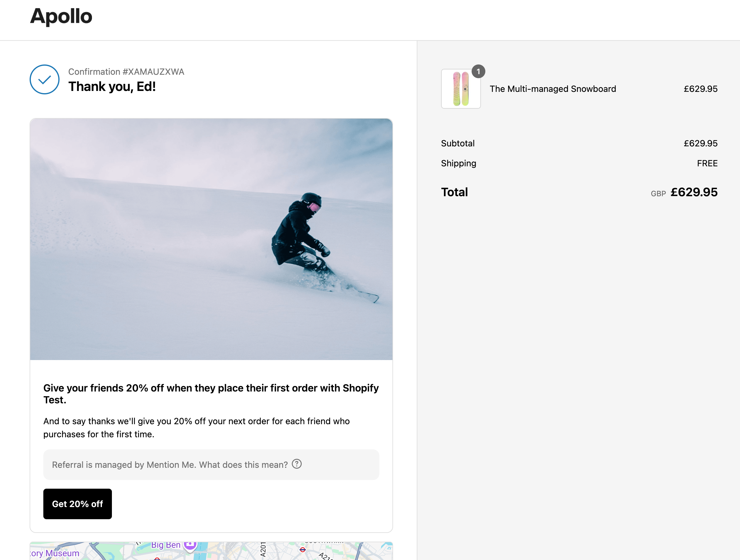Click the blue confirmation checkmark icon

(x=45, y=79)
